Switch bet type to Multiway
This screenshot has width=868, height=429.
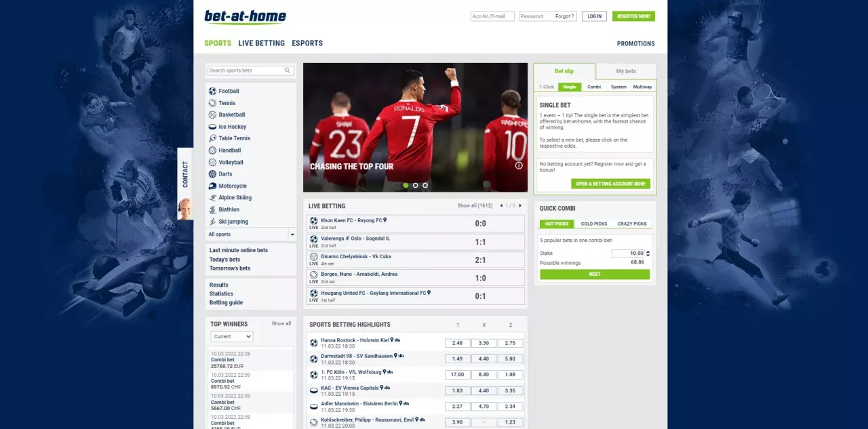(642, 87)
